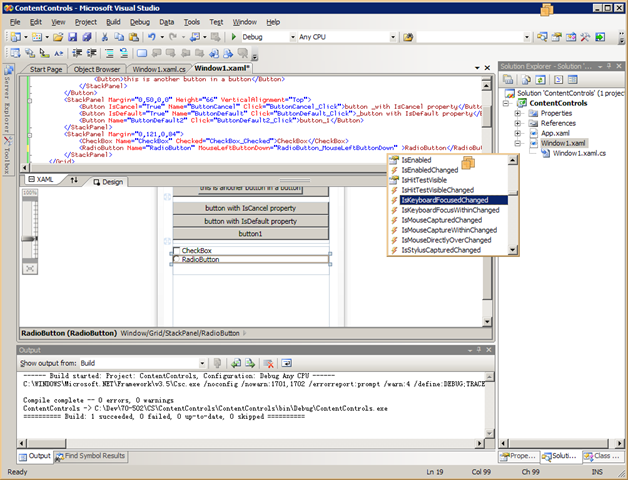Click the Uncomment Selection icon

[124, 53]
